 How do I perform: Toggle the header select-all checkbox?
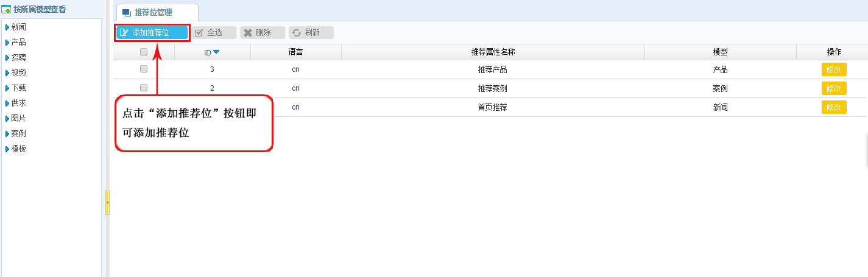click(144, 52)
